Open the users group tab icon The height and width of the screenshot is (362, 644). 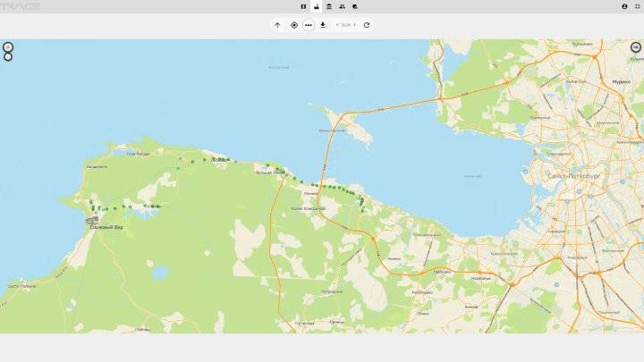click(x=343, y=6)
